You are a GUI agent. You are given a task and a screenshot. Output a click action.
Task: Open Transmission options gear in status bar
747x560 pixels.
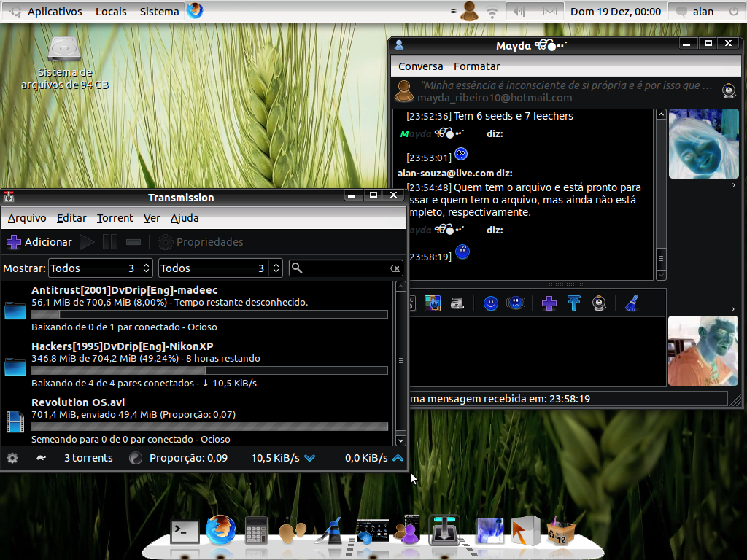(x=12, y=458)
